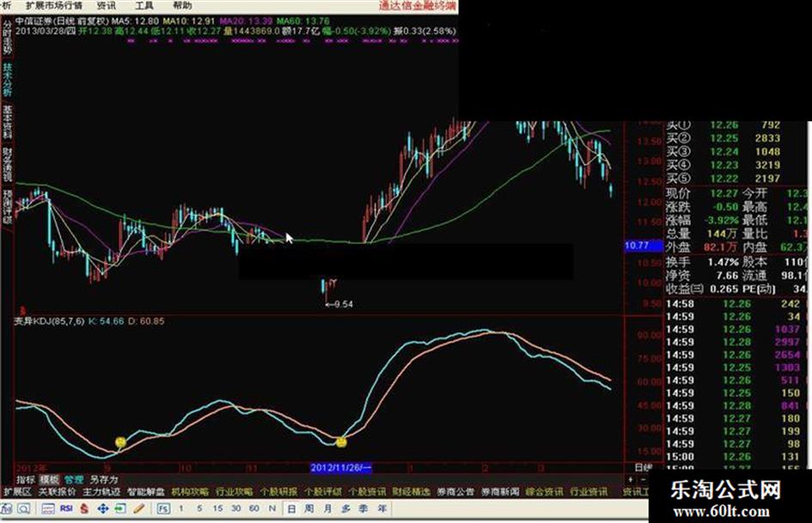Click the yellow smiley signal near September on KDJ
The image size is (812, 523).
120,442
